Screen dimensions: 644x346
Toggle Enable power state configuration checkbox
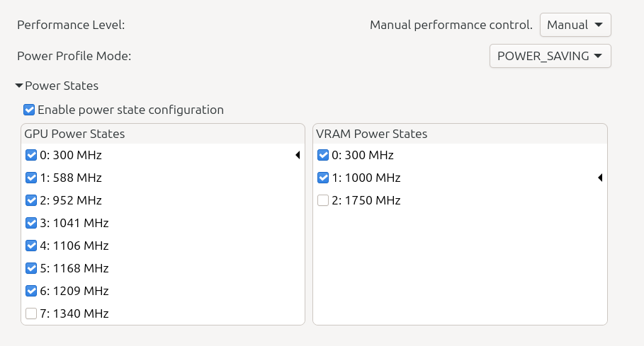coord(29,110)
